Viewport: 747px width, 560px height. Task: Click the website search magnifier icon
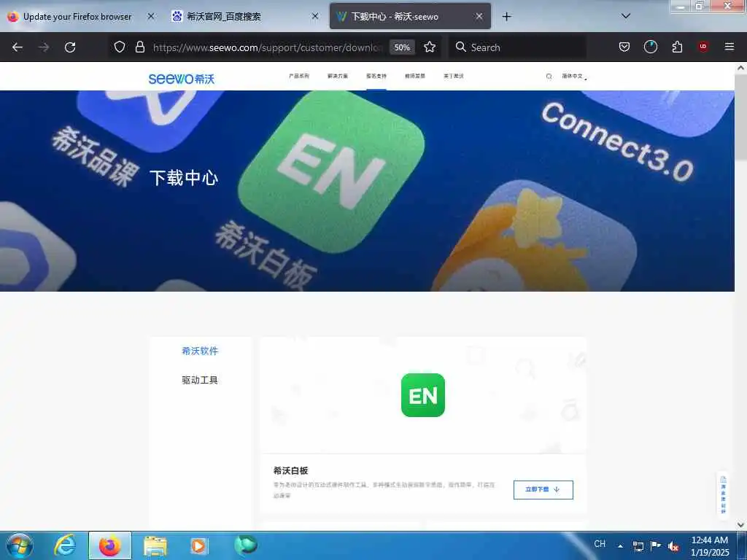[549, 76]
